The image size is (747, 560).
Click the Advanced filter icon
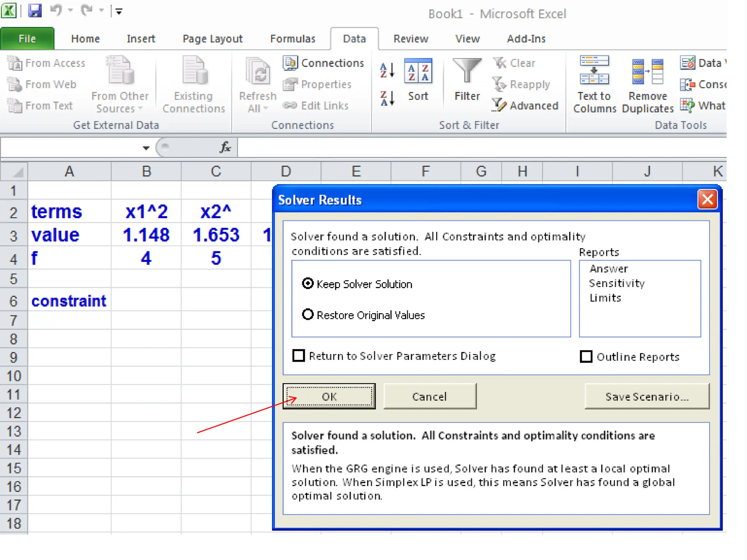pos(499,105)
